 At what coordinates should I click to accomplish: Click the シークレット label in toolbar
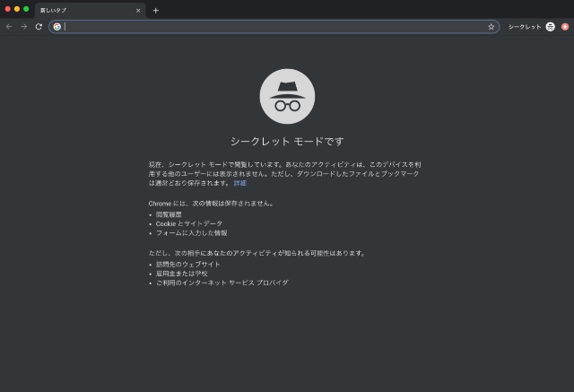click(x=525, y=27)
